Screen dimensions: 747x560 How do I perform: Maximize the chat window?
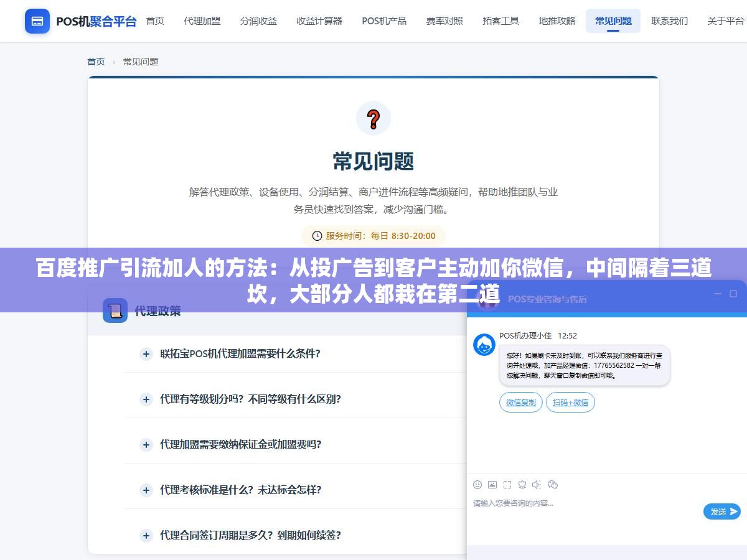tap(733, 293)
